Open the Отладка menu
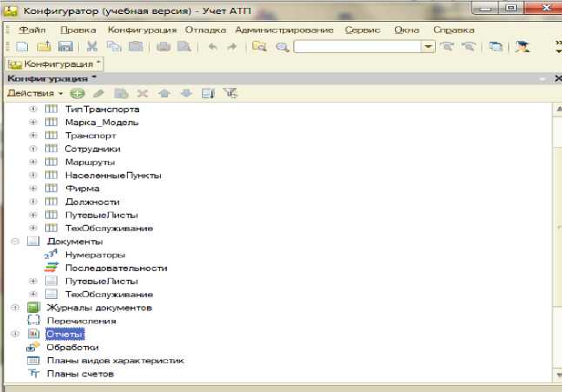Image resolution: width=562 pixels, height=392 pixels. 205,30
